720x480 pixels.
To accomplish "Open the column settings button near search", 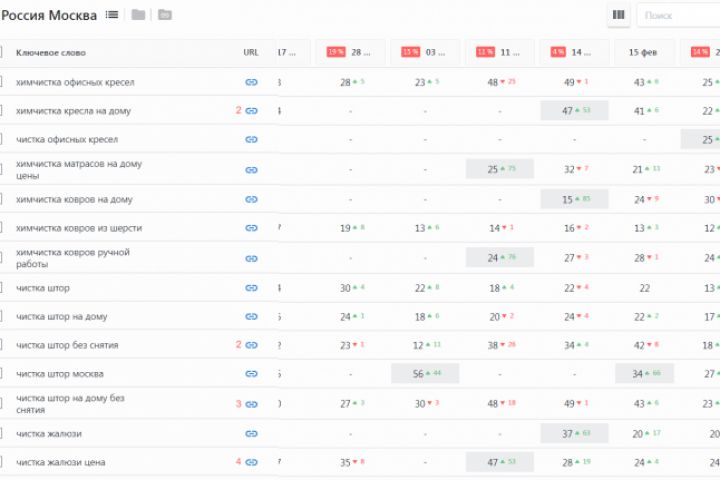I will [619, 15].
